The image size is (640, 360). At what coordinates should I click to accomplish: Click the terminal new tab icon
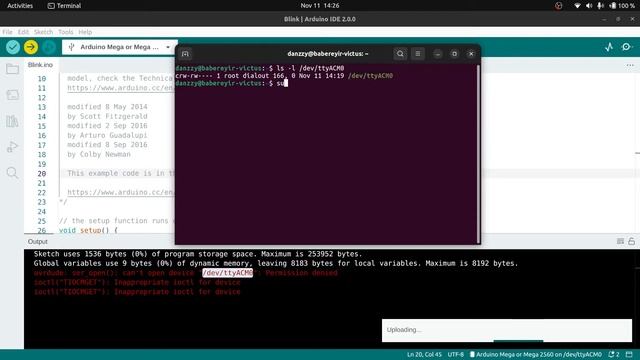(x=185, y=54)
